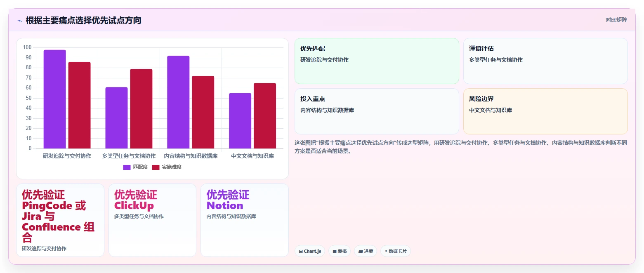Image resolution: width=644 pixels, height=273 pixels.
Task: Click 研发追踪与交付协作 caption under the PingCode heading
Action: 44,249
